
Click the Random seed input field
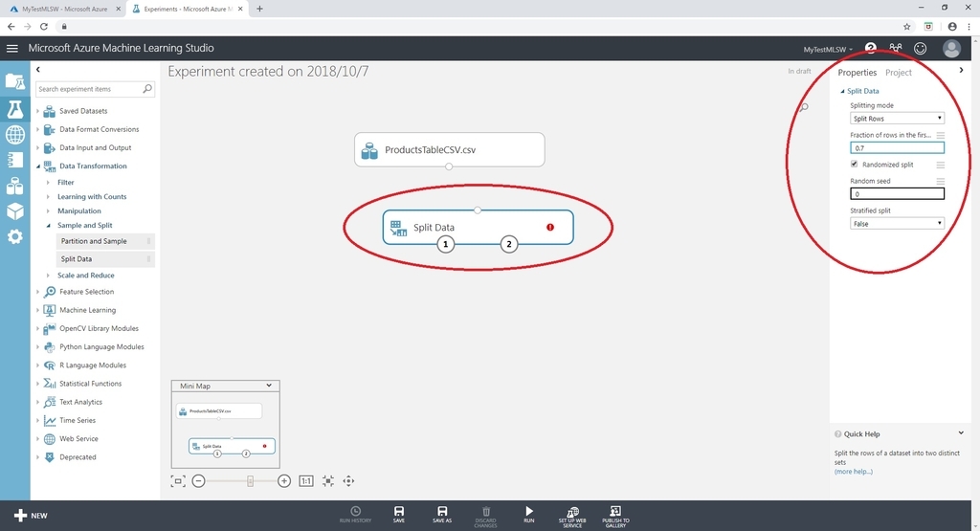click(x=897, y=193)
